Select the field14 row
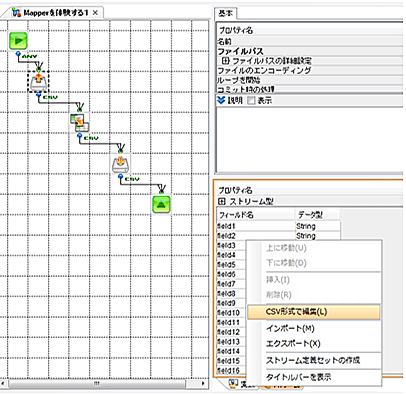 point(231,351)
